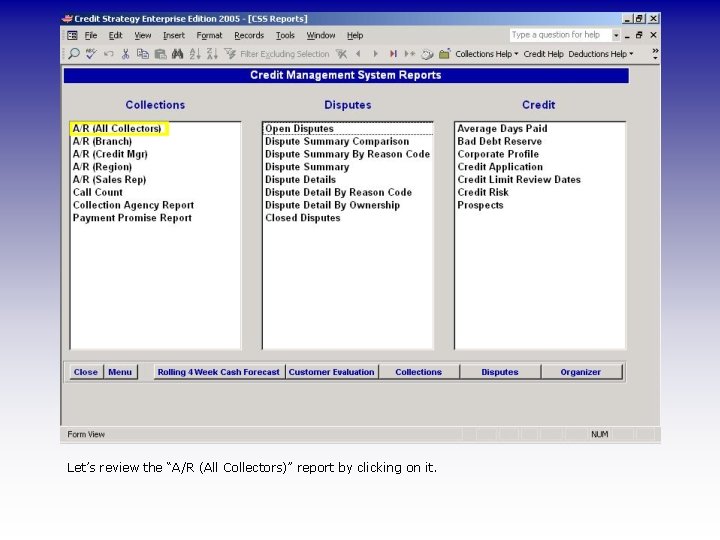Image resolution: width=720 pixels, height=540 pixels.
Task: Select the Bad Debt Reserve report
Action: (x=500, y=141)
